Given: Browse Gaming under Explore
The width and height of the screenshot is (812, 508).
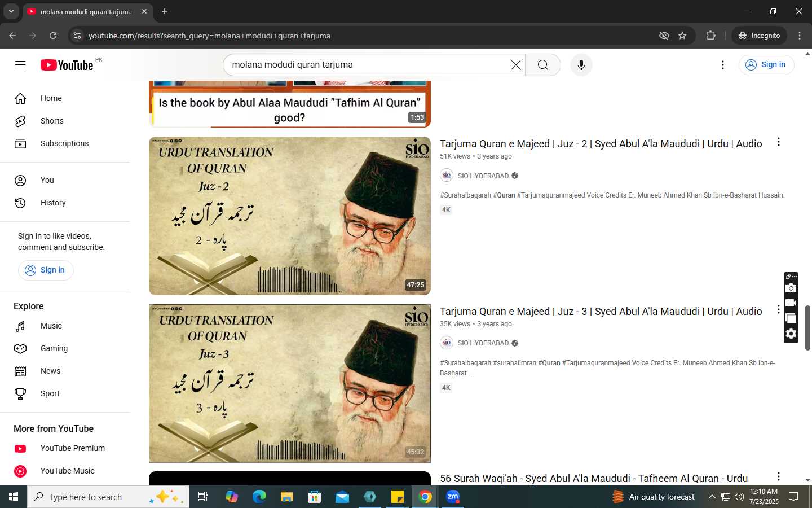Looking at the screenshot, I should pos(65,348).
